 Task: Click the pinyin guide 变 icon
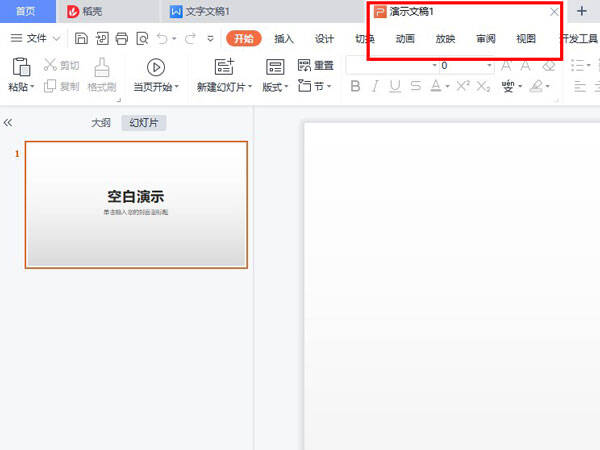(508, 86)
